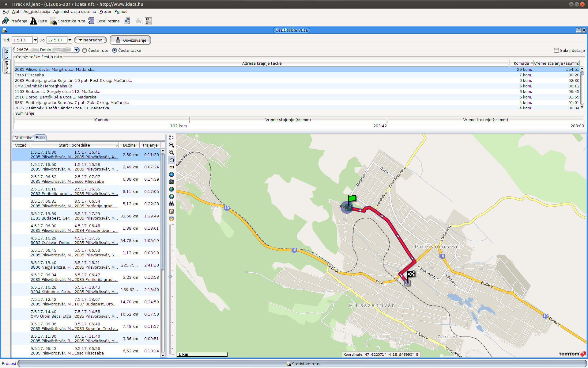
Task: Open the map layers checklist icon
Action: click(x=171, y=138)
